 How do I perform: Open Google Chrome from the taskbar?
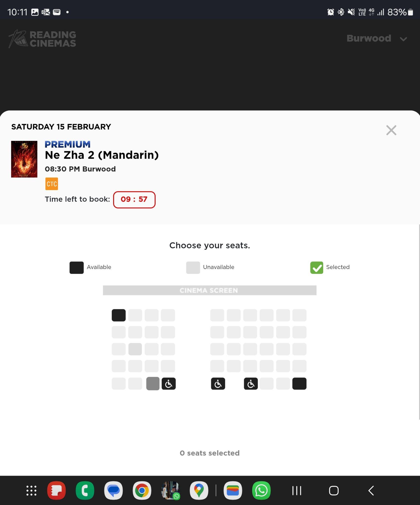click(142, 490)
